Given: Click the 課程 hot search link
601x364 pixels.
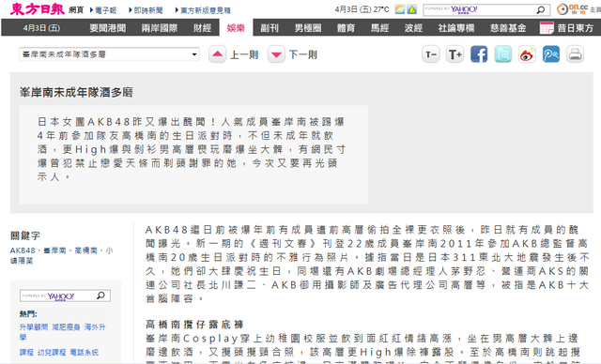Looking at the screenshot, I should point(26,352).
